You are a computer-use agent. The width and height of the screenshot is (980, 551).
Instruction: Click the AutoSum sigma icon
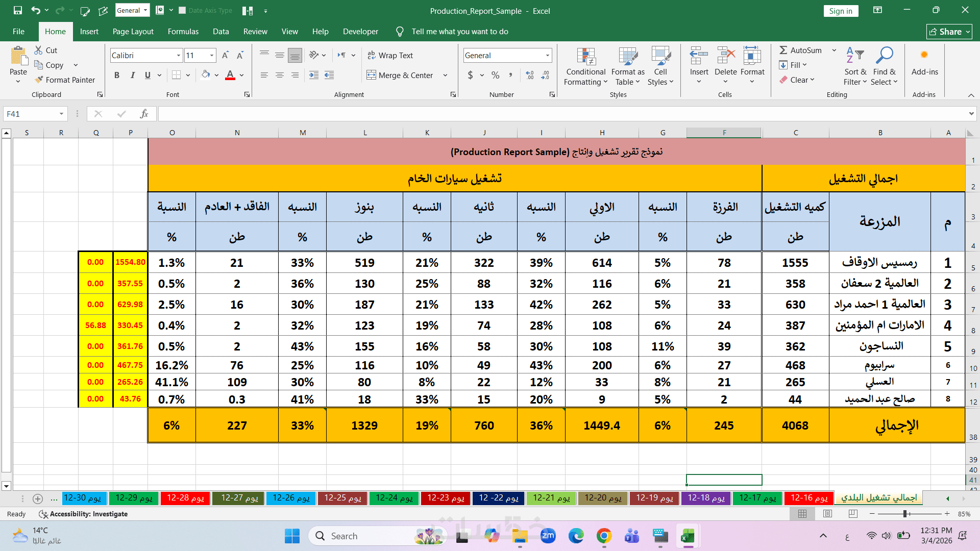pos(783,50)
